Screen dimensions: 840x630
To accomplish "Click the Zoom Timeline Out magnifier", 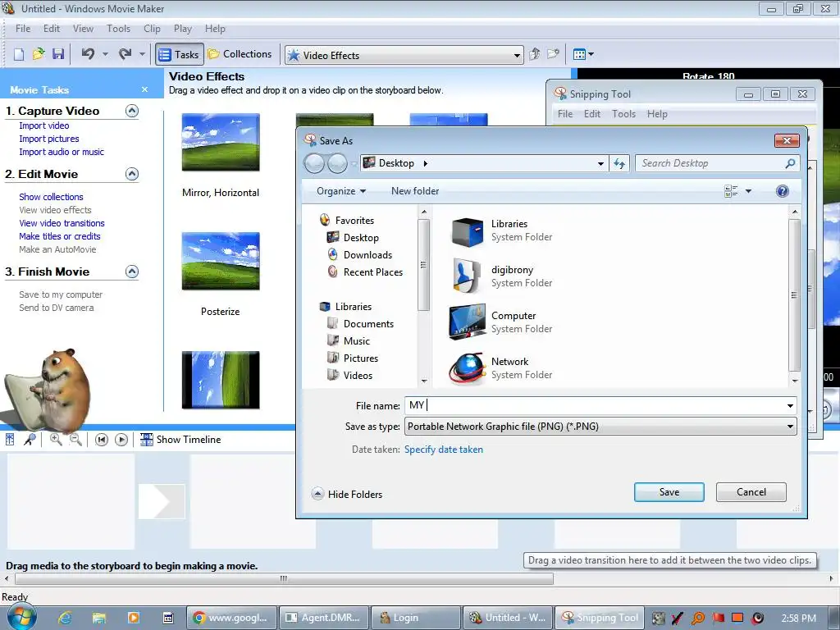I will point(75,440).
